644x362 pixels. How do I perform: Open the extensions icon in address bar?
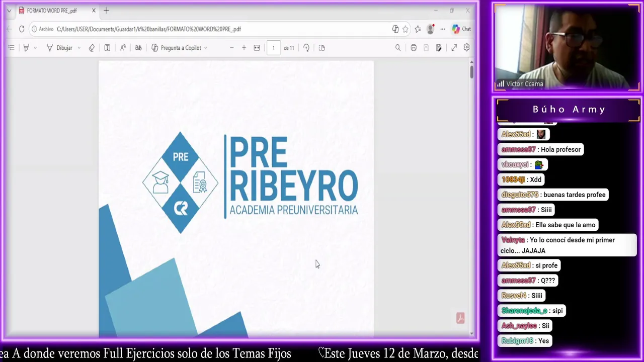pos(395,29)
